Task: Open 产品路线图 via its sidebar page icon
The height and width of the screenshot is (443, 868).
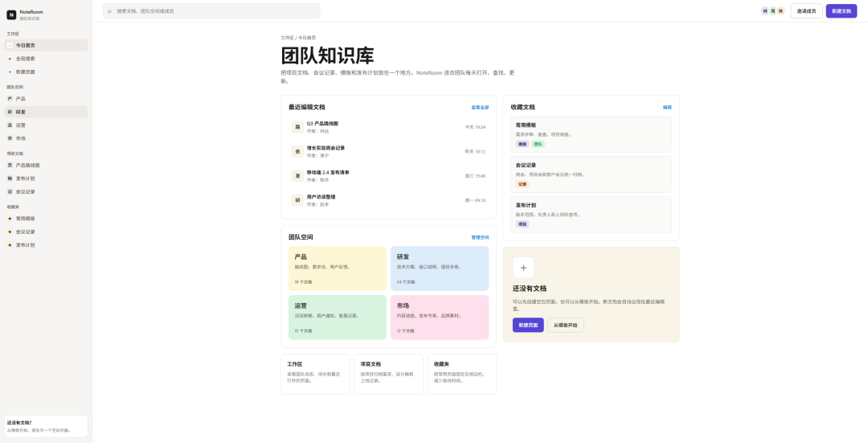Action: coord(10,165)
